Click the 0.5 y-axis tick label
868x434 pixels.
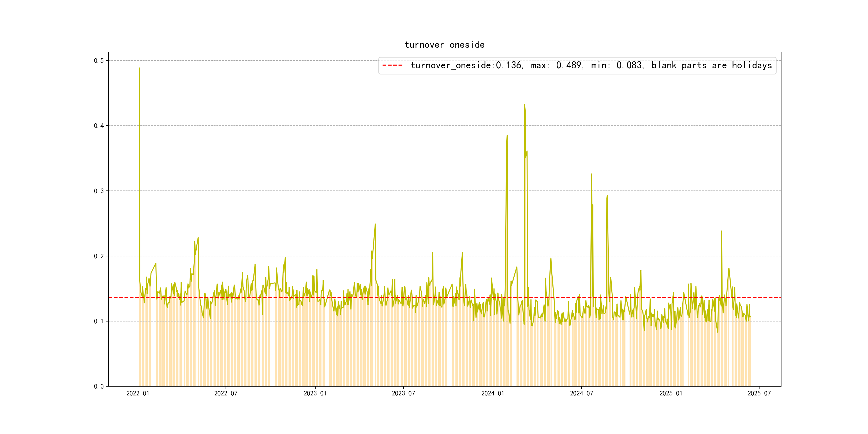[99, 61]
